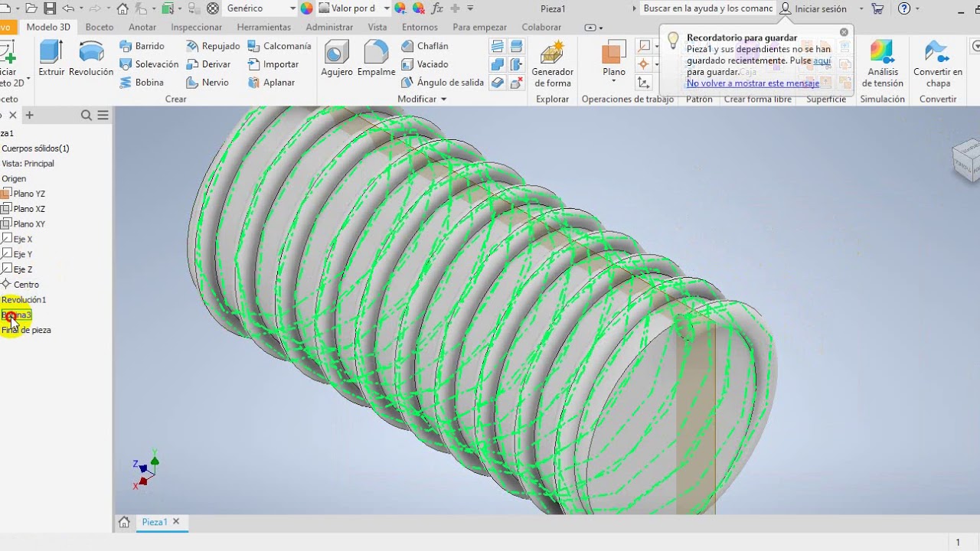Open the help options dropdown arrow

pos(918,8)
